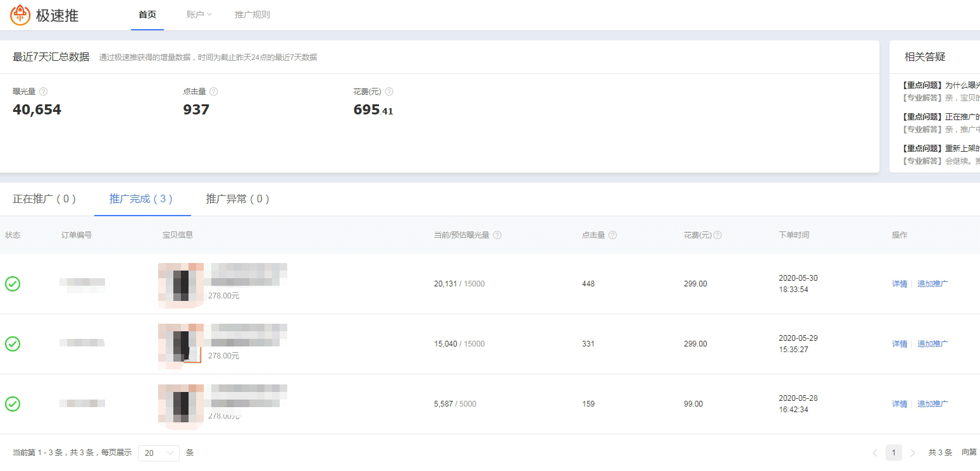Click page number 1 in pagination
Viewport: 980px width, 471px height.
tap(894, 453)
